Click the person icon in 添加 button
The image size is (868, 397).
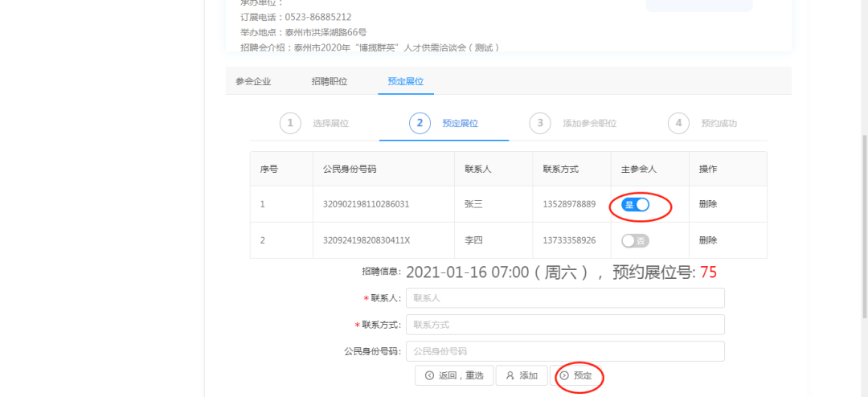(x=510, y=375)
